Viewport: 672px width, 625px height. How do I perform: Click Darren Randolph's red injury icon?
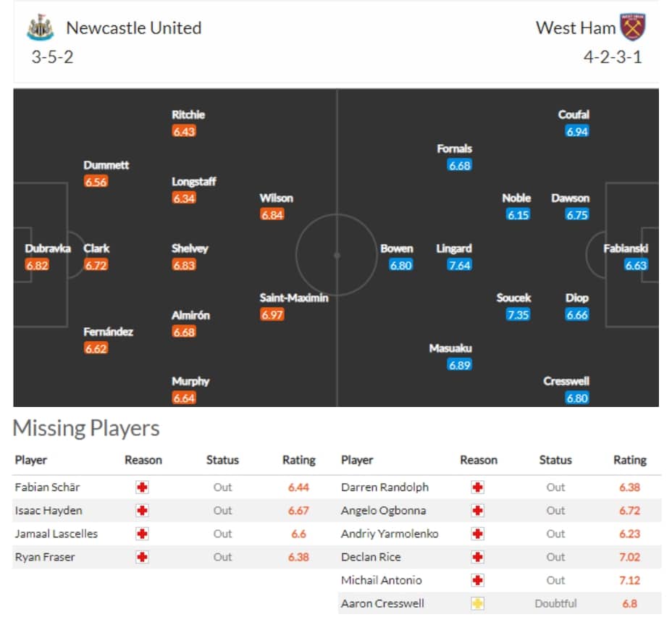(477, 487)
